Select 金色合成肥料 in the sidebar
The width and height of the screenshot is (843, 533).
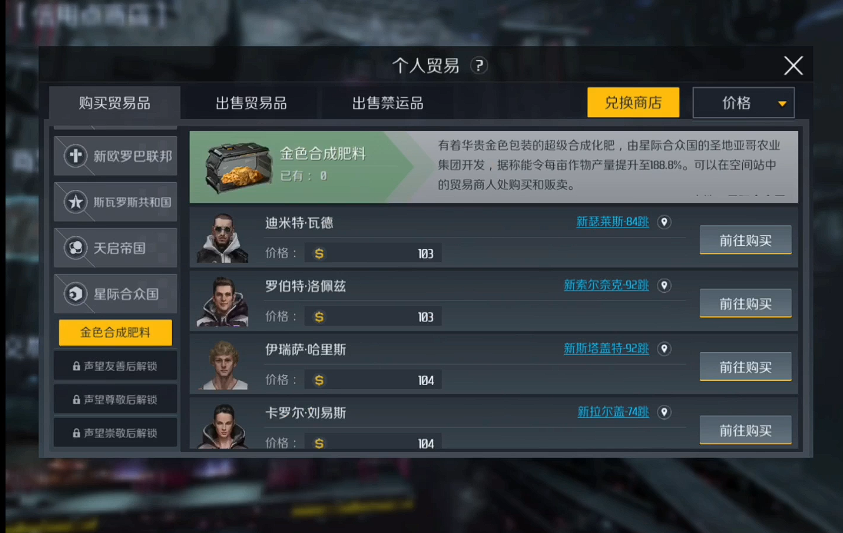tap(116, 332)
